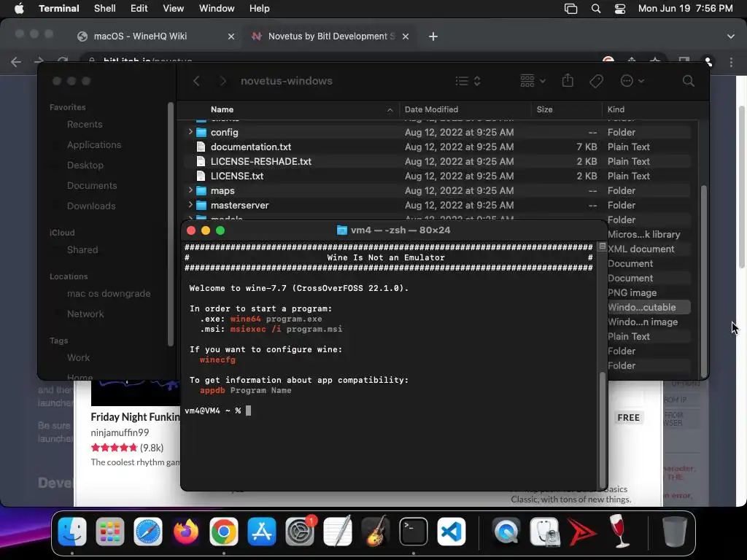Open the Help menu
747x560 pixels.
pyautogui.click(x=260, y=8)
